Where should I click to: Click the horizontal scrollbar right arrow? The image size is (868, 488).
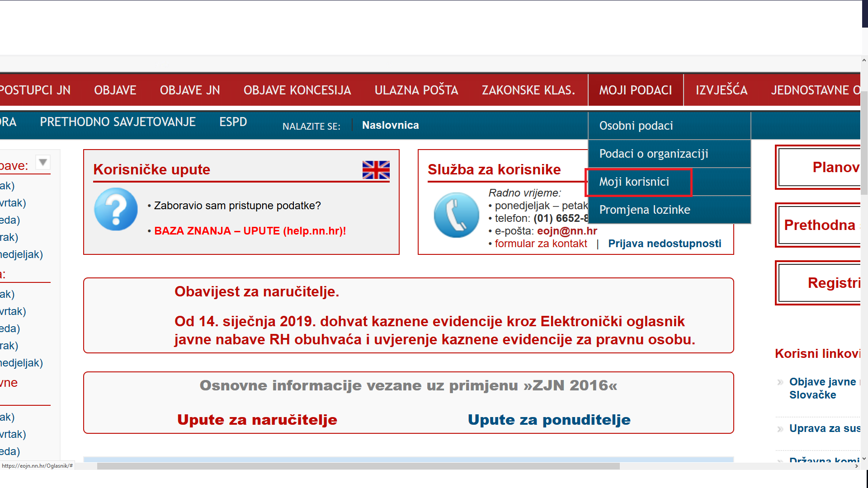point(856,466)
